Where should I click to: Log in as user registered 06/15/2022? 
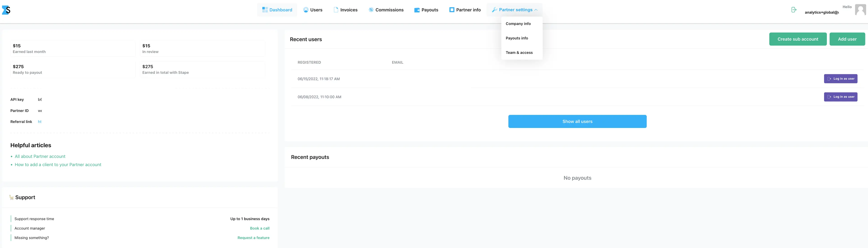click(x=840, y=79)
